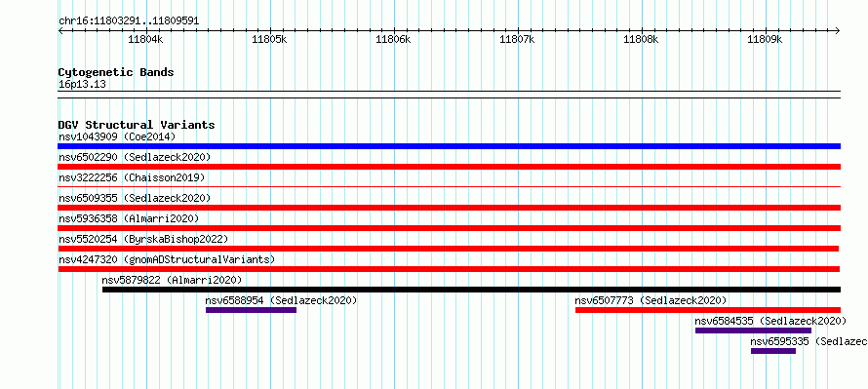Select the nsv6507773 (Sedlazeck2020) label

click(x=651, y=300)
